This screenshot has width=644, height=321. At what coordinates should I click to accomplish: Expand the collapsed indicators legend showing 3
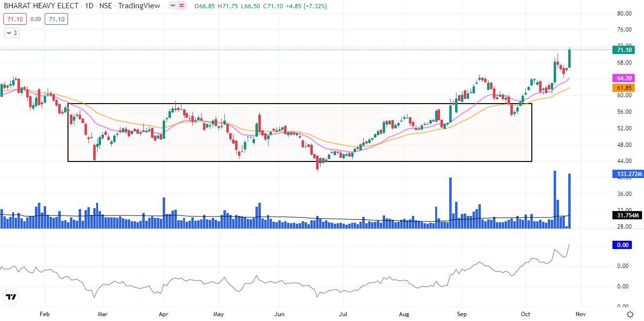click(x=12, y=33)
